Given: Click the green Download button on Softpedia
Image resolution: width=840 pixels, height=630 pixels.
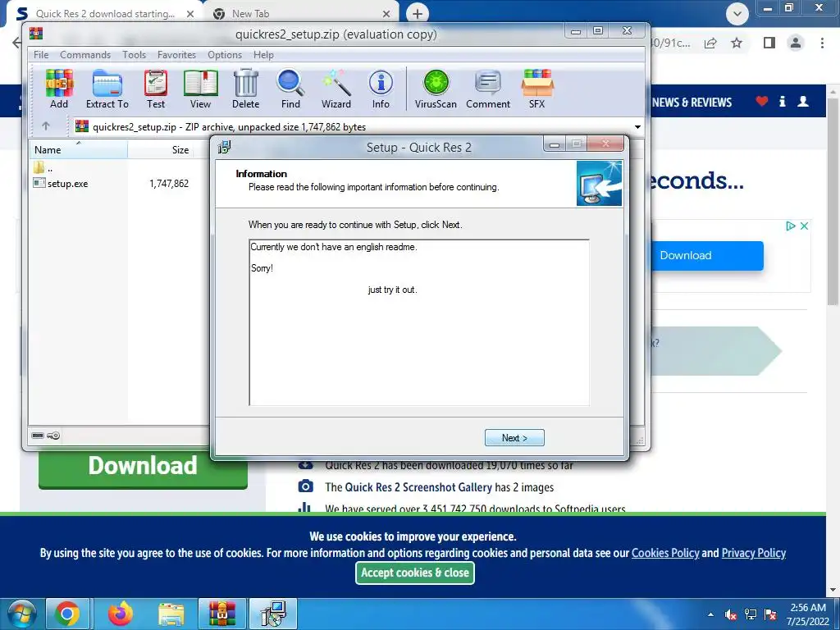Looking at the screenshot, I should tap(143, 467).
